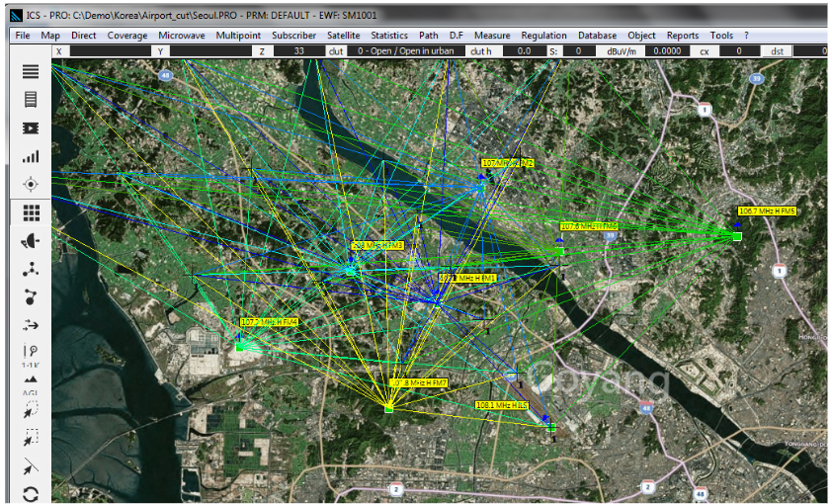Click the hamburger lines icon in left toolbar
Screen dimensions: 832x504
(31, 71)
